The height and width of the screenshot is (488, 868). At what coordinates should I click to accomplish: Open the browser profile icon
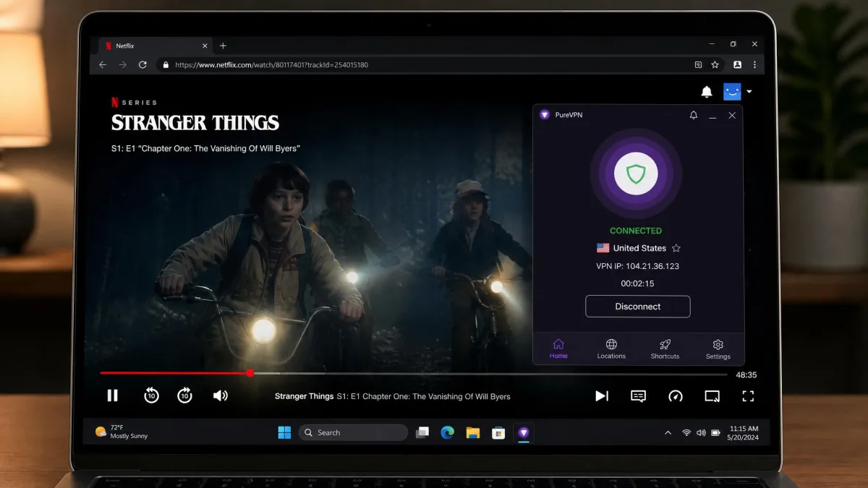pyautogui.click(x=737, y=64)
